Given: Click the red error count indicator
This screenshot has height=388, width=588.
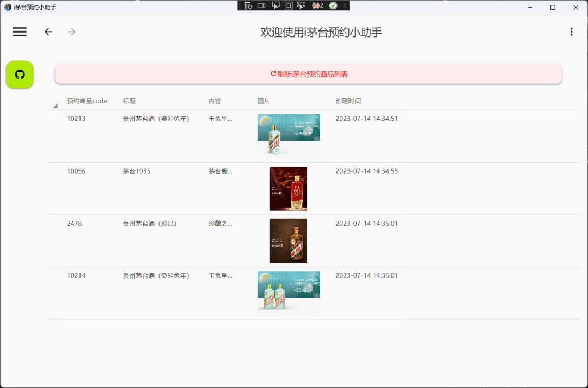Looking at the screenshot, I should 317,5.
